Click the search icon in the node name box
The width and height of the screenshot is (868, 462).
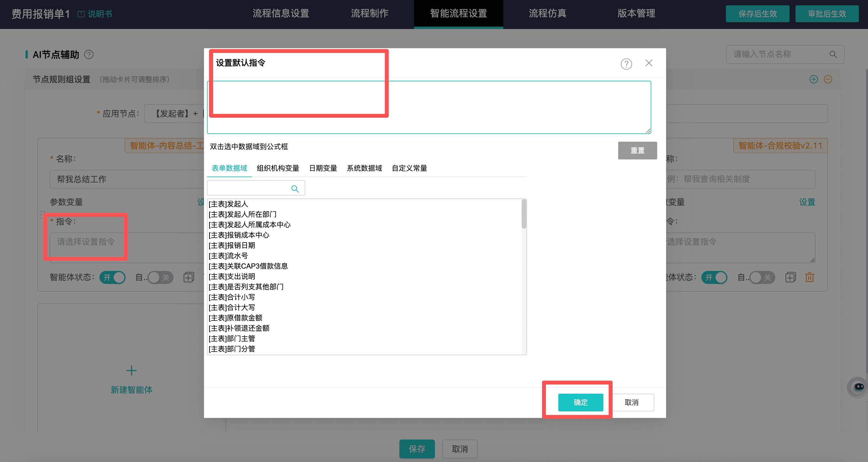pyautogui.click(x=833, y=54)
